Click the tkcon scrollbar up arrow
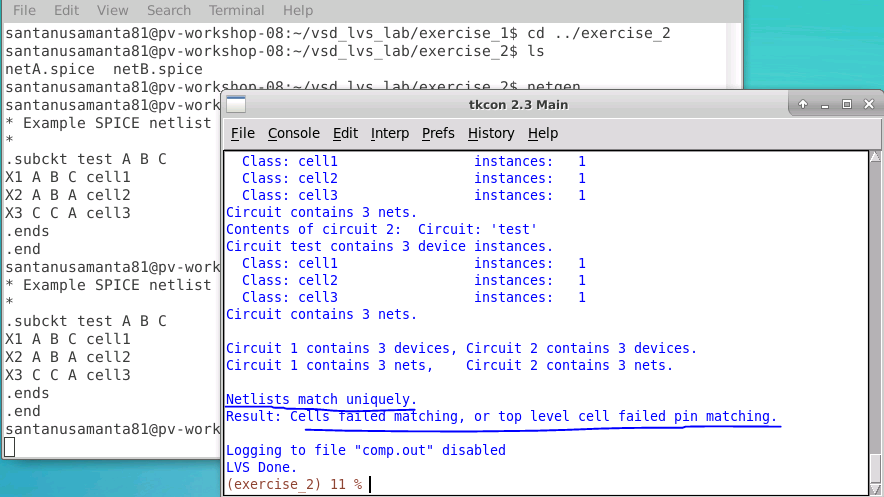 point(875,157)
